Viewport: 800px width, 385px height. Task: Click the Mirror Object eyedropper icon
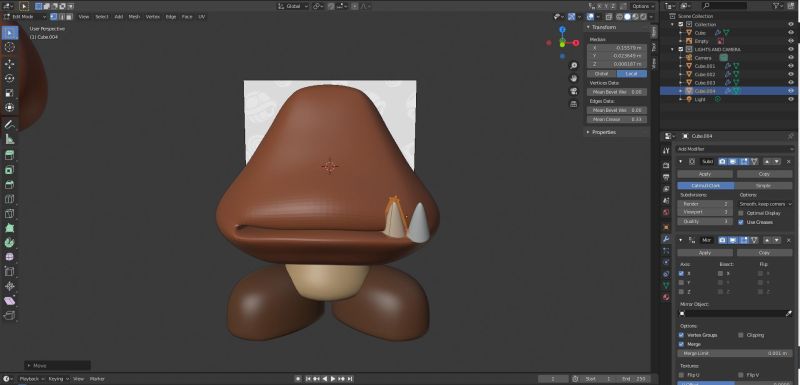click(790, 314)
